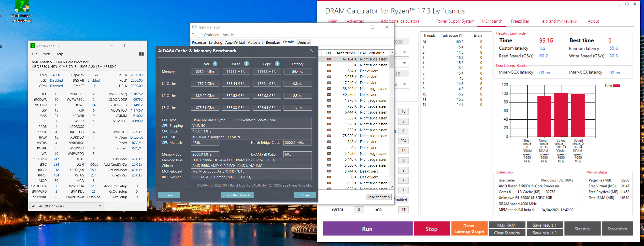Click the red Time legend swatch in graph
The width and height of the screenshot is (644, 246).
[616, 86]
